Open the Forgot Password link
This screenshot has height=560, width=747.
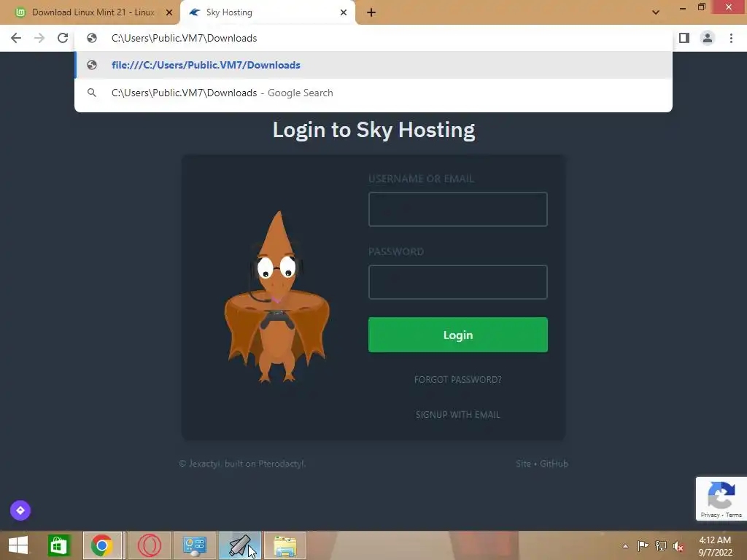(x=458, y=379)
